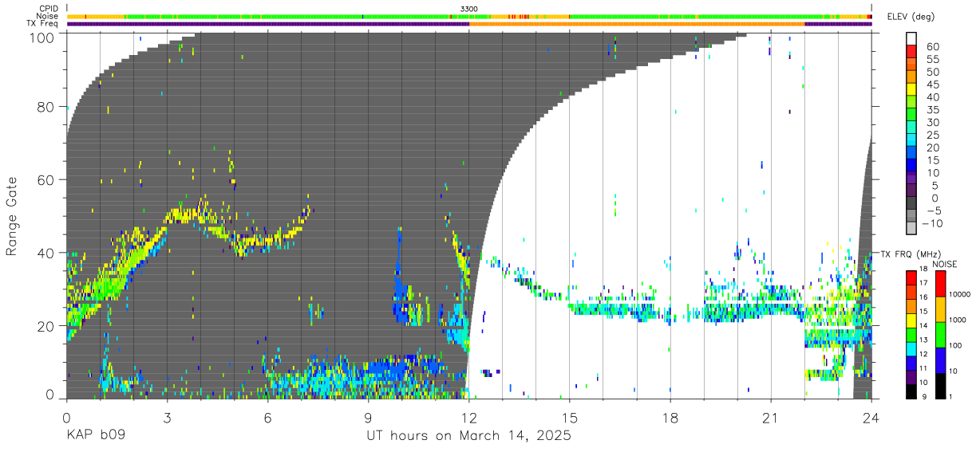Click the green segment of the NOISE colorbar
Screen dimensions: 980x452
coord(940,334)
